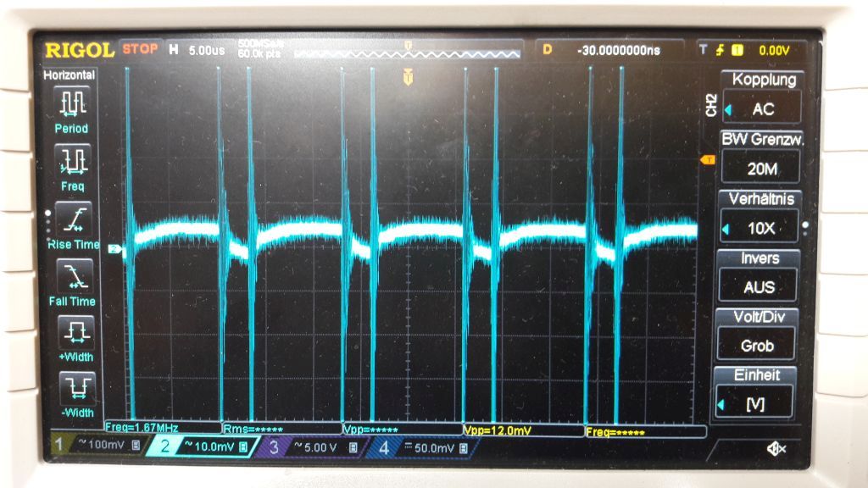Image resolution: width=868 pixels, height=488 pixels.
Task: Select the +Width measurement icon
Action: 76,332
